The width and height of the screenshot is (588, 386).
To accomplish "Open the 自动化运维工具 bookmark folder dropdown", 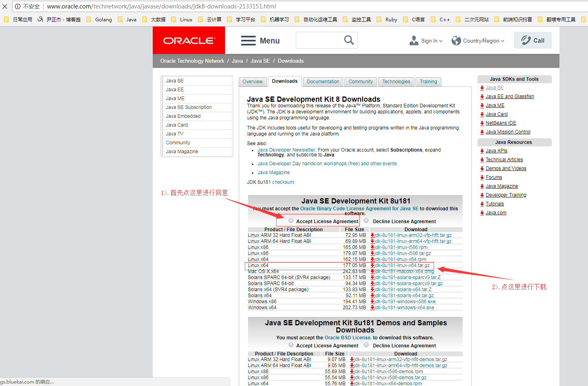I will tap(316, 19).
